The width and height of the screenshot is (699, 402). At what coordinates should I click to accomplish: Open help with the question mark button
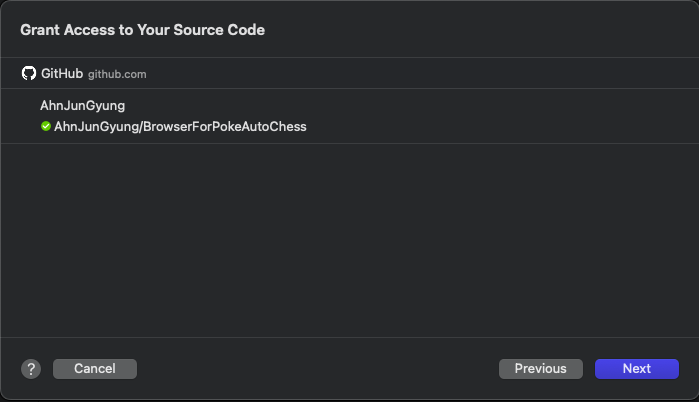click(x=30, y=369)
